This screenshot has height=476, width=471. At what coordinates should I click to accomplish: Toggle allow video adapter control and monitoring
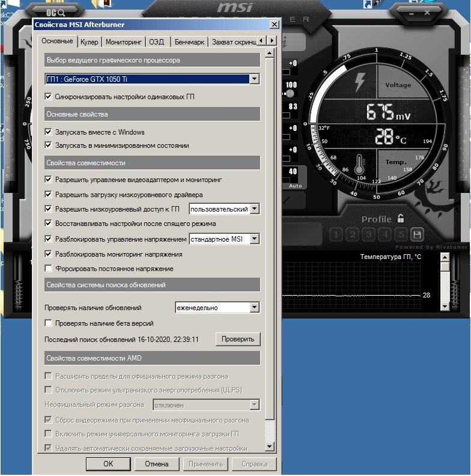[48, 180]
